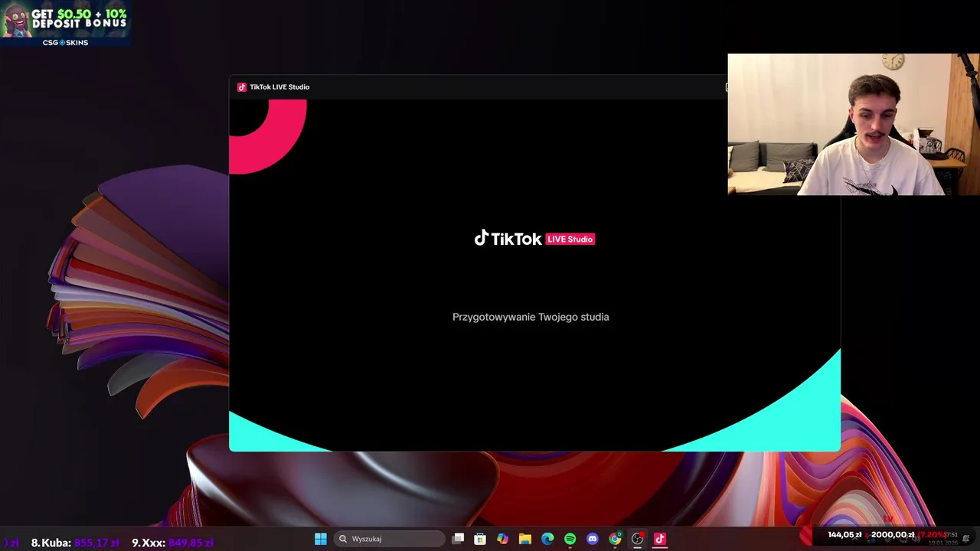Click the '2000,00 zł' goal amount

point(893,535)
